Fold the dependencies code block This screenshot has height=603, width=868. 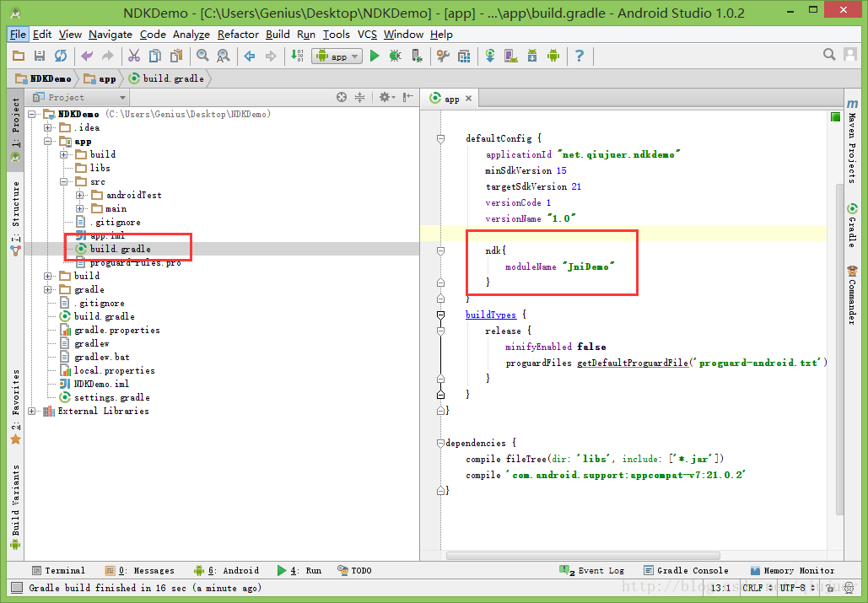point(440,443)
